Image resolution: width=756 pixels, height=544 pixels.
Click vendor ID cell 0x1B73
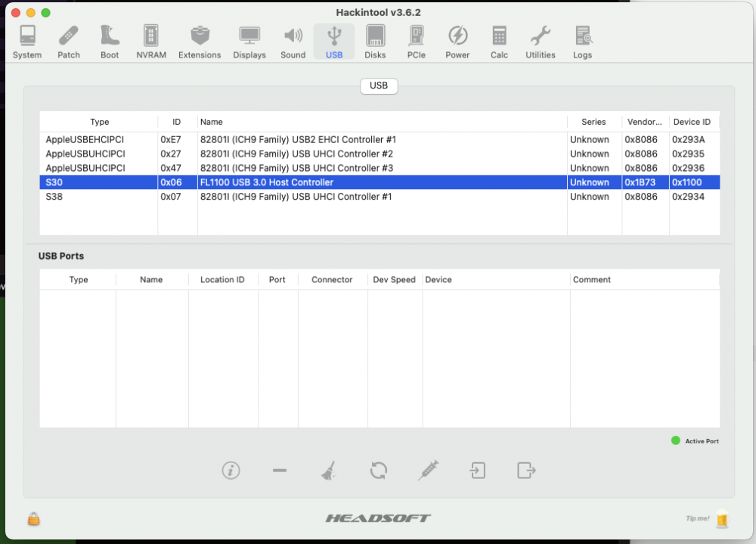(640, 182)
